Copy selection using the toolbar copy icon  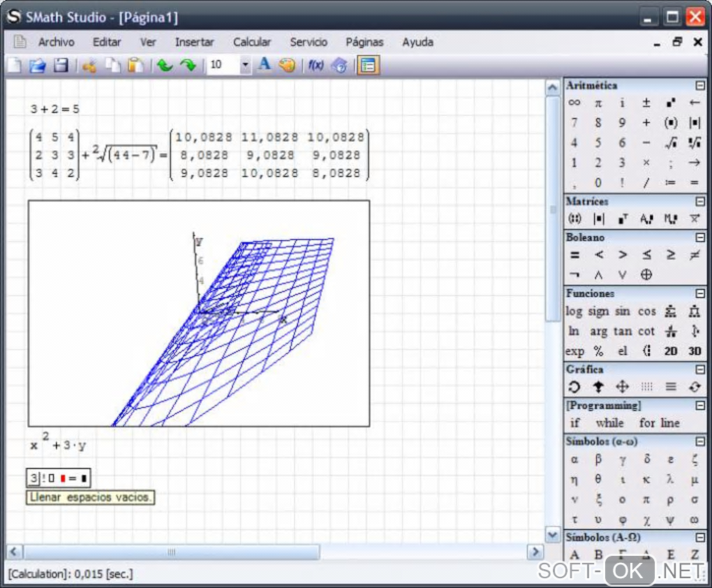click(x=112, y=66)
